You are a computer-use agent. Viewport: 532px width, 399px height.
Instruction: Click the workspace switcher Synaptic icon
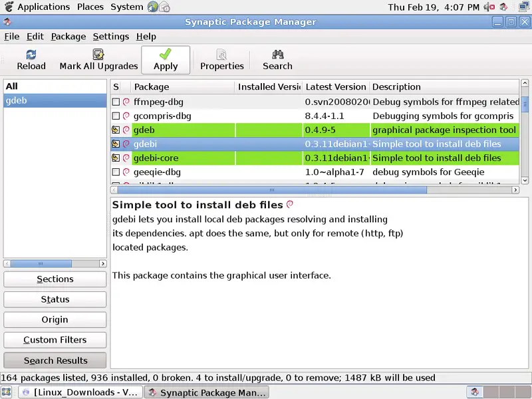tap(475, 392)
